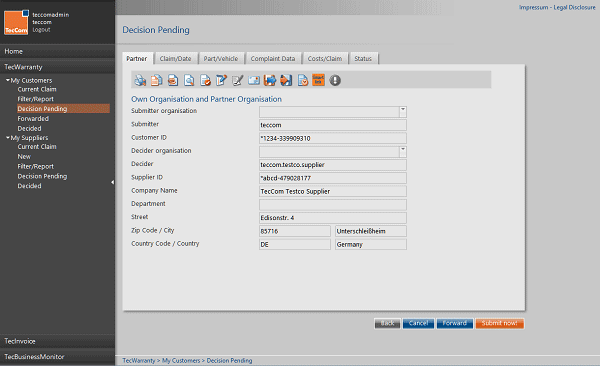Click the Submit now! button
Viewport: 600px width, 366px height.
tap(500, 323)
